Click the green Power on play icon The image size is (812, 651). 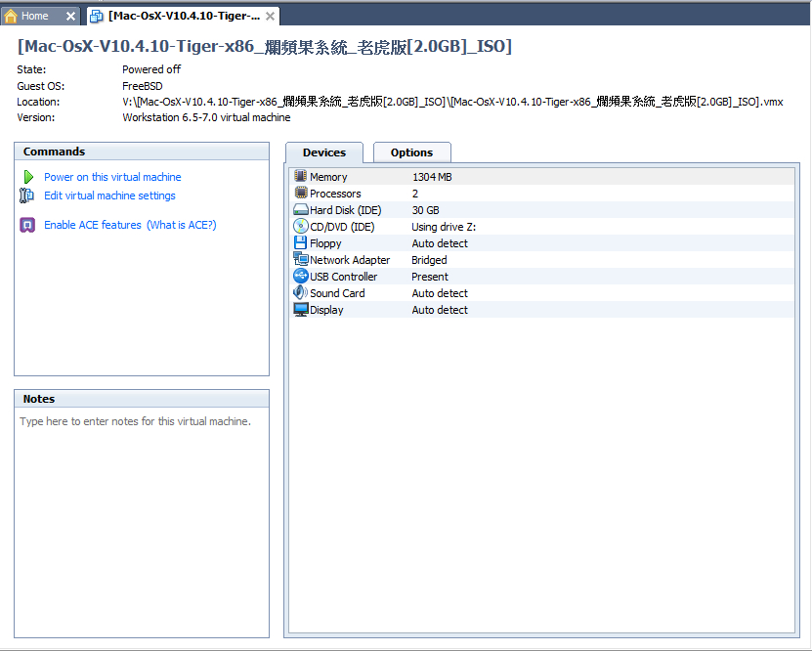click(28, 177)
